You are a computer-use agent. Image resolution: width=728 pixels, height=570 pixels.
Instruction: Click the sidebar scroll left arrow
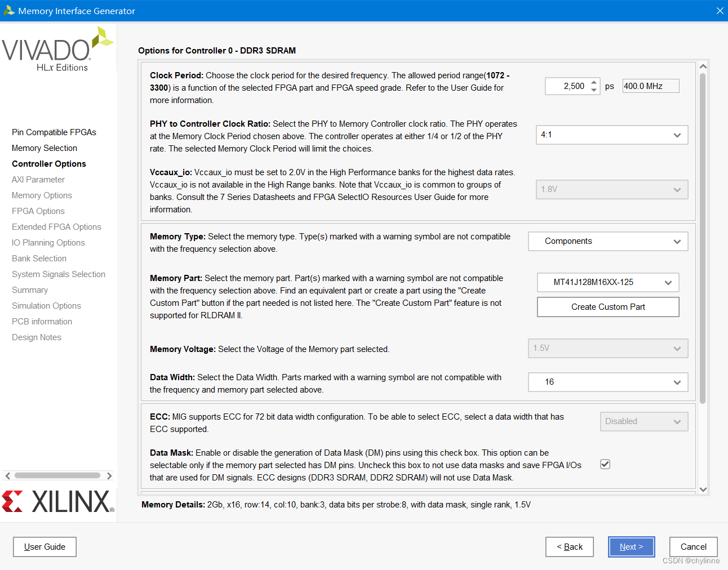7,476
